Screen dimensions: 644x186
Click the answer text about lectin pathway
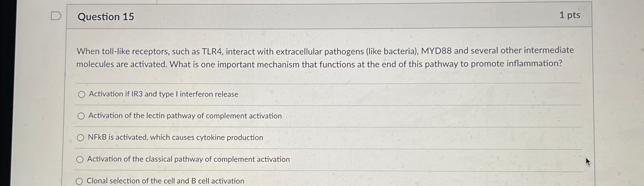(x=185, y=116)
